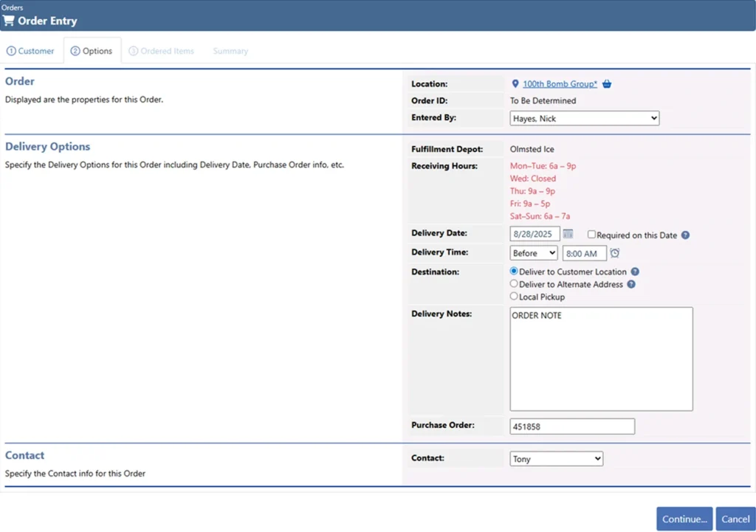Open the Contact dropdown showing Tony
The height and width of the screenshot is (532, 756).
556,459
